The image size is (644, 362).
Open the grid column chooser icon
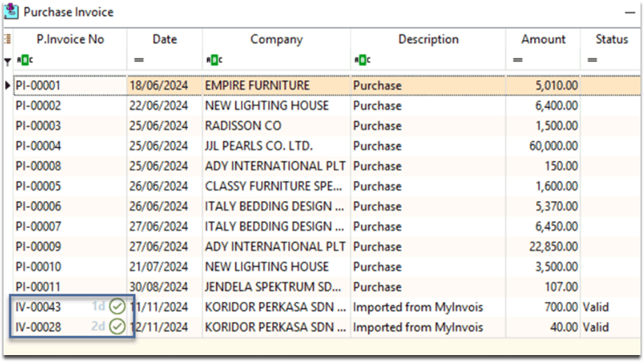(8, 40)
